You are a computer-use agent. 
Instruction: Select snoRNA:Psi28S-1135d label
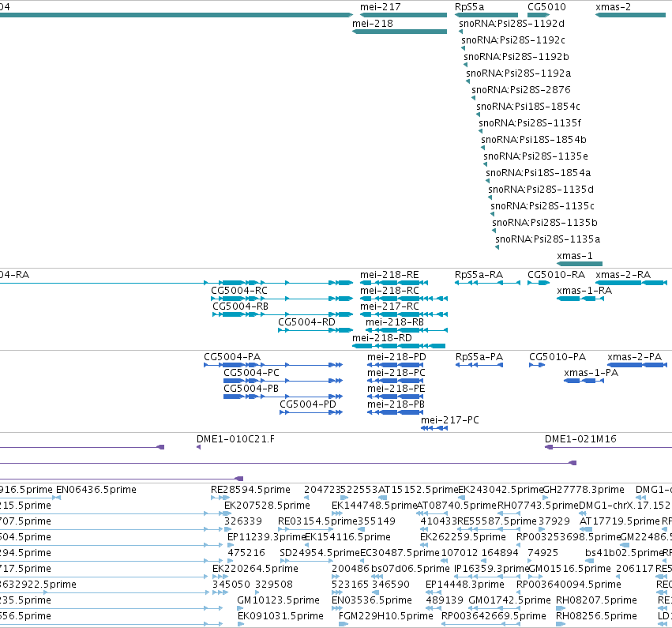coord(541,190)
